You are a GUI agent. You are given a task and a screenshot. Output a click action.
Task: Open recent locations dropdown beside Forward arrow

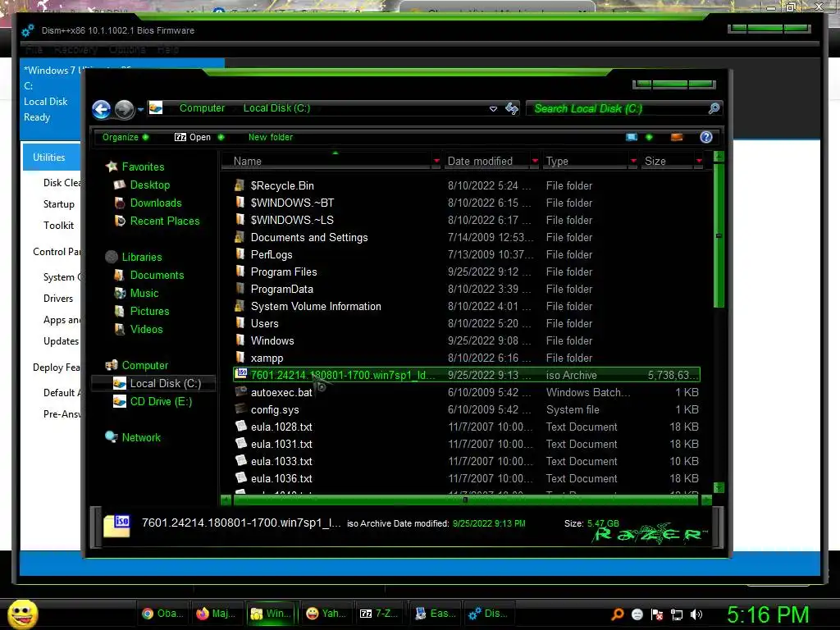[x=140, y=109]
